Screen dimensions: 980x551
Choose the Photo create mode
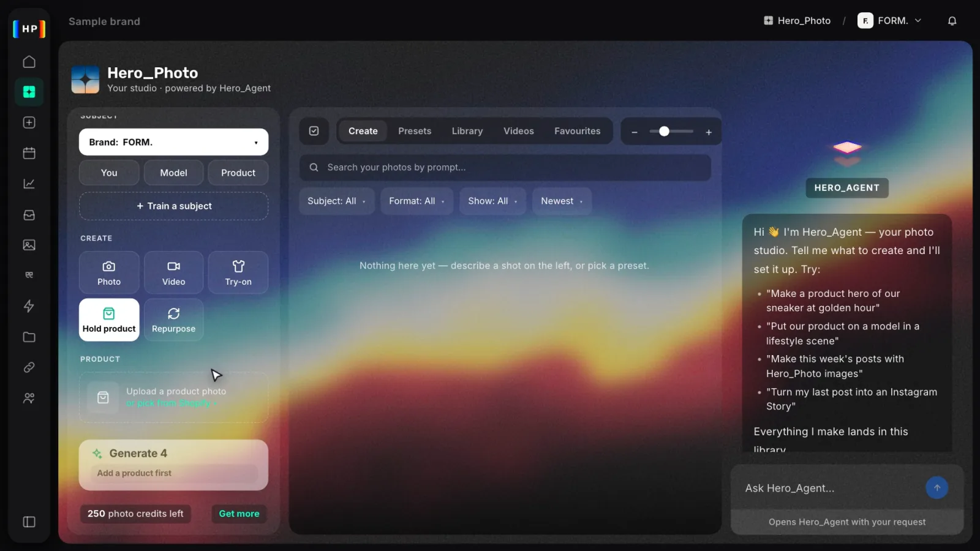[109, 272]
